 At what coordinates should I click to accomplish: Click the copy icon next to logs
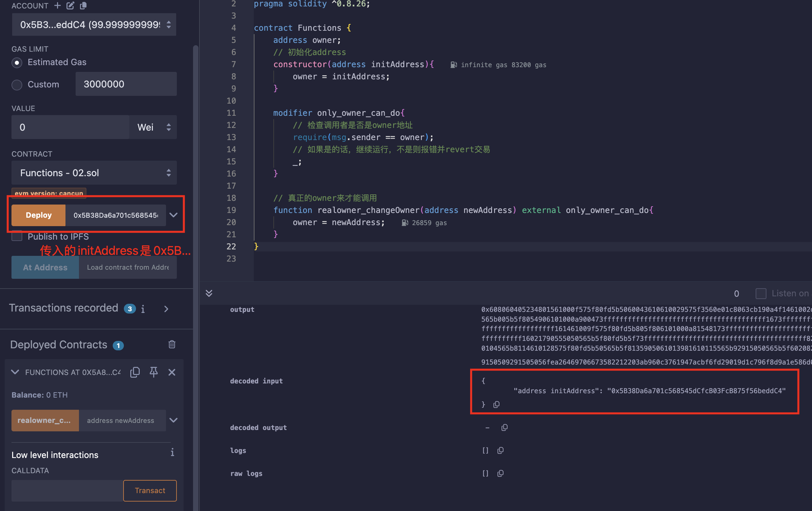499,451
